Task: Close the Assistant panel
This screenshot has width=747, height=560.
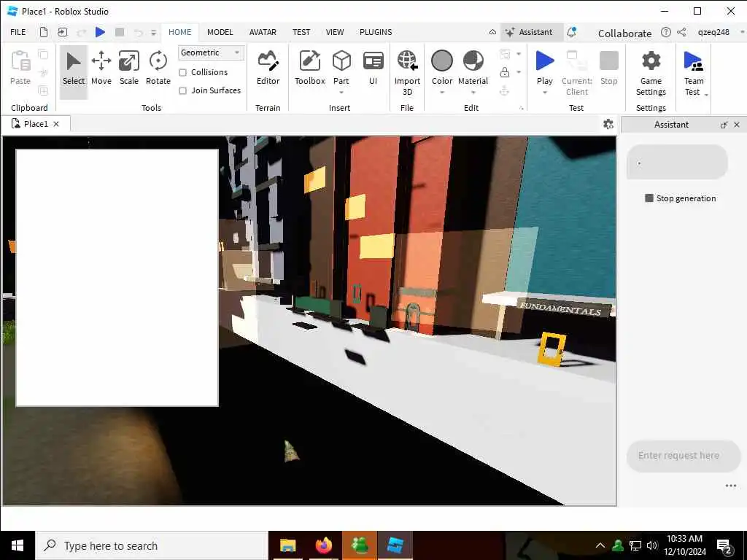Action: 737,125
